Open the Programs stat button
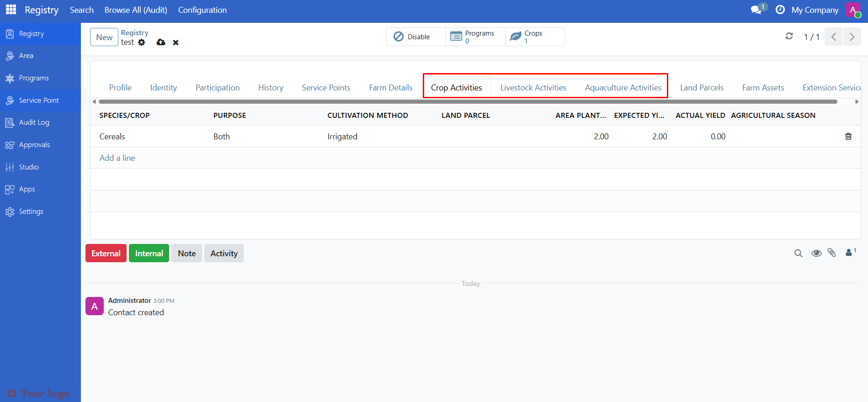The width and height of the screenshot is (868, 402). tap(475, 37)
